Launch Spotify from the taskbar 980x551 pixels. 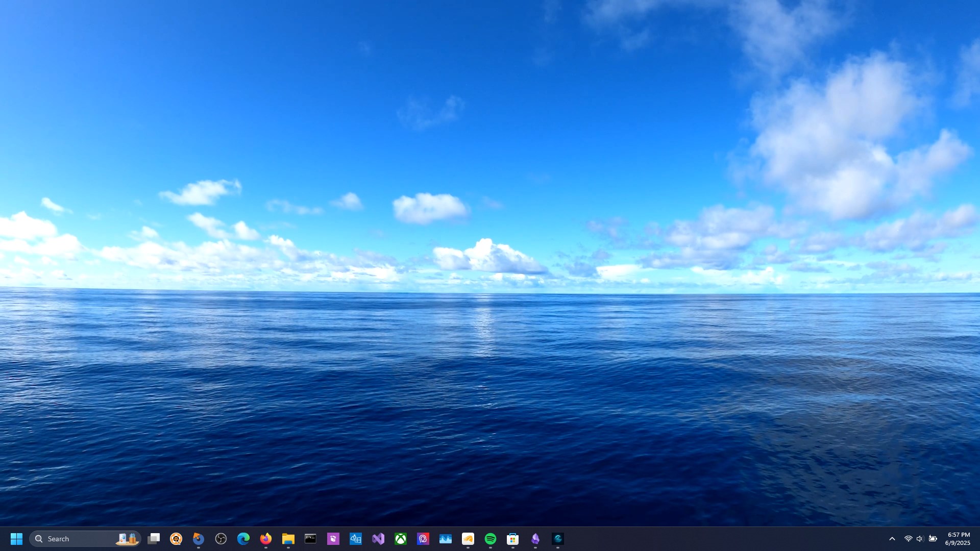coord(491,539)
